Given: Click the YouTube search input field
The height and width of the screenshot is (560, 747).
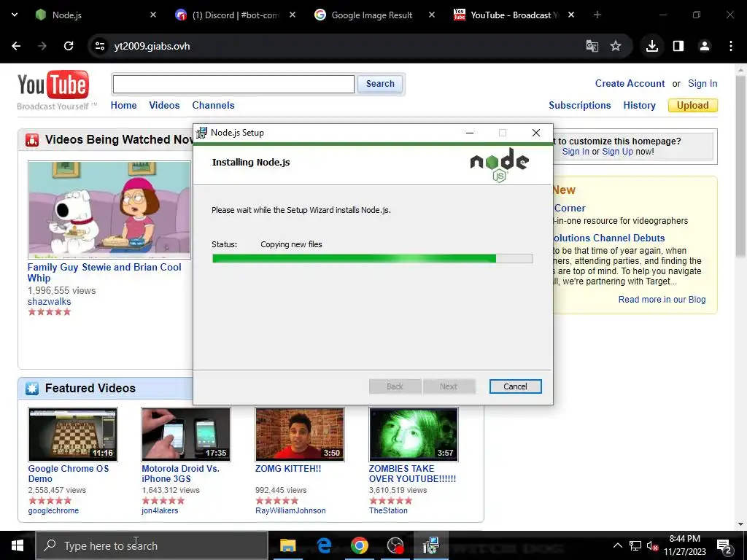Looking at the screenshot, I should click(x=233, y=85).
